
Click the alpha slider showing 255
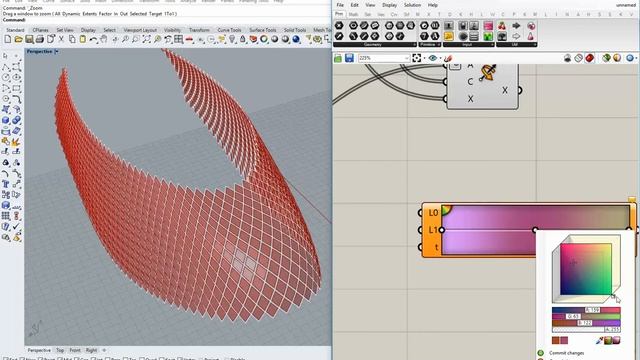(586, 329)
